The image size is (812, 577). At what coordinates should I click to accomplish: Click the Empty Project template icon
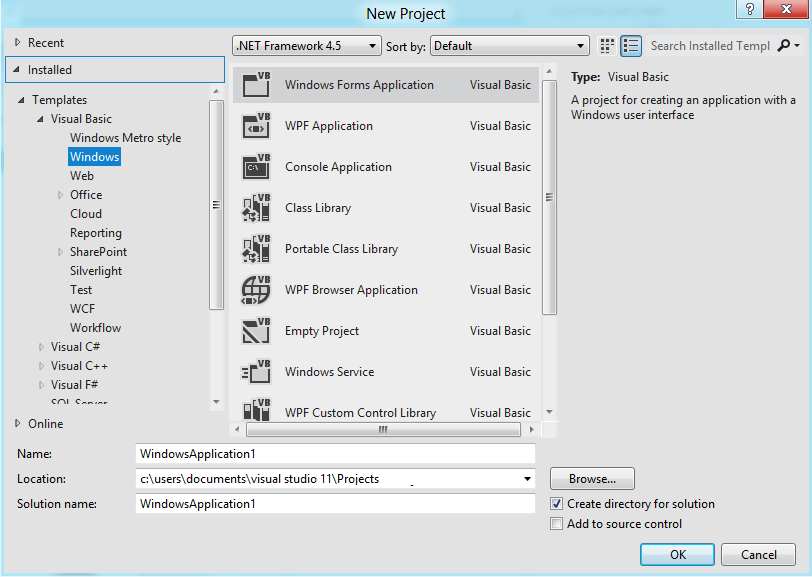click(x=256, y=331)
